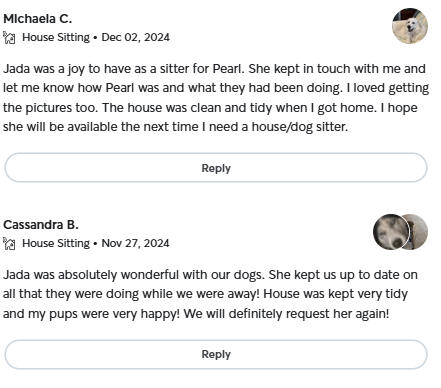
Task: Click the house sitting icon in Cassandra's review
Action: 9,244
